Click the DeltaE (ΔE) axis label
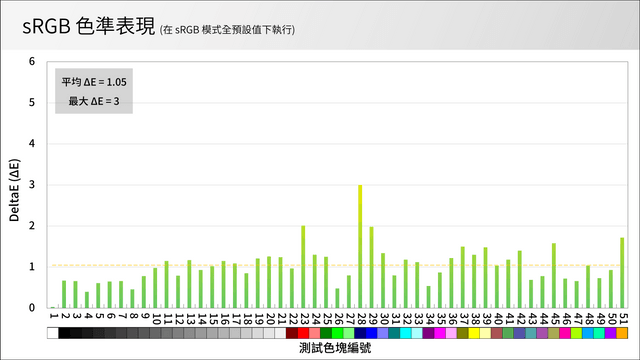 [14, 190]
